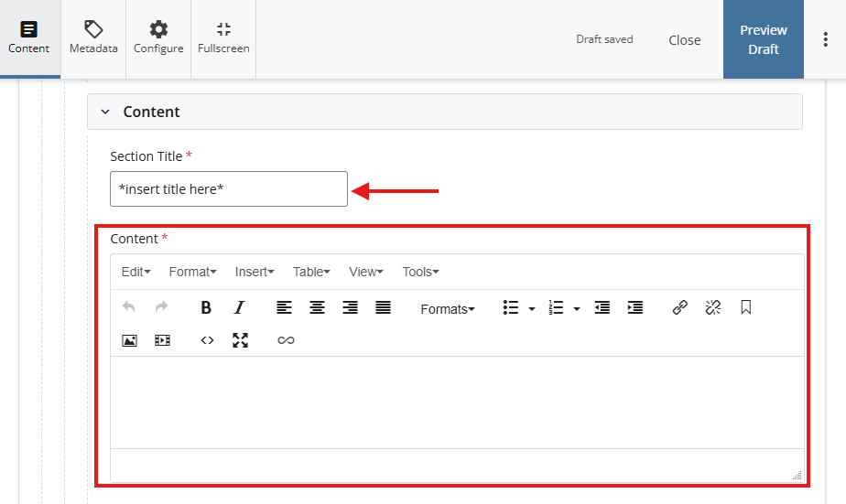
Task: Expand numbered list style options arrow
Action: (577, 309)
